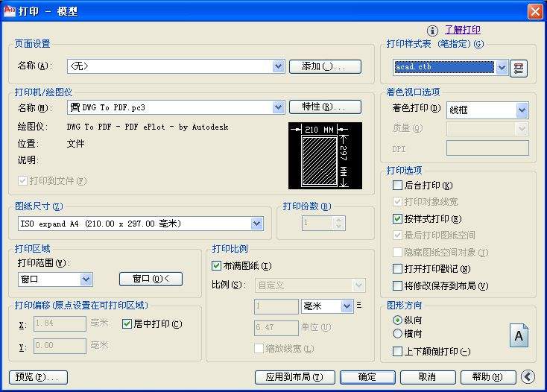Enable 打开打印戳记 checkbox
Image resolution: width=547 pixels, height=392 pixels.
pos(397,268)
